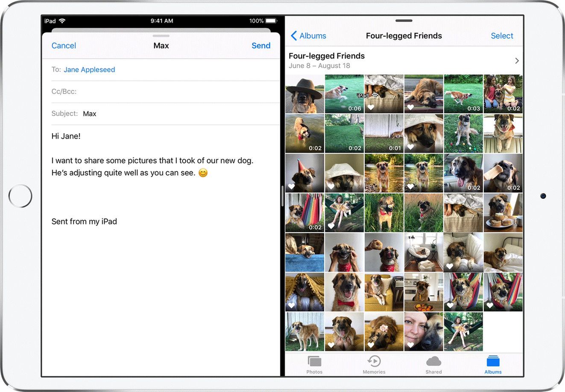565x392 pixels.
Task: Open the Shared cloud tab icon
Action: click(x=433, y=361)
